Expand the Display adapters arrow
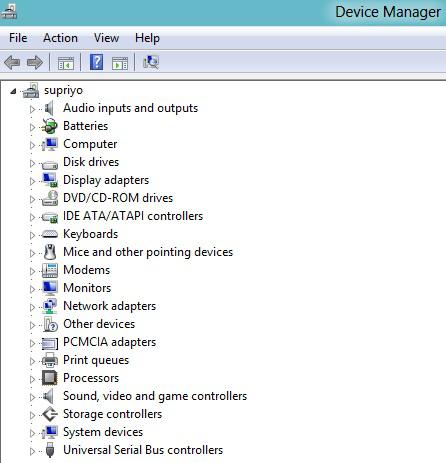Viewport: 446px width, 463px height. point(32,181)
